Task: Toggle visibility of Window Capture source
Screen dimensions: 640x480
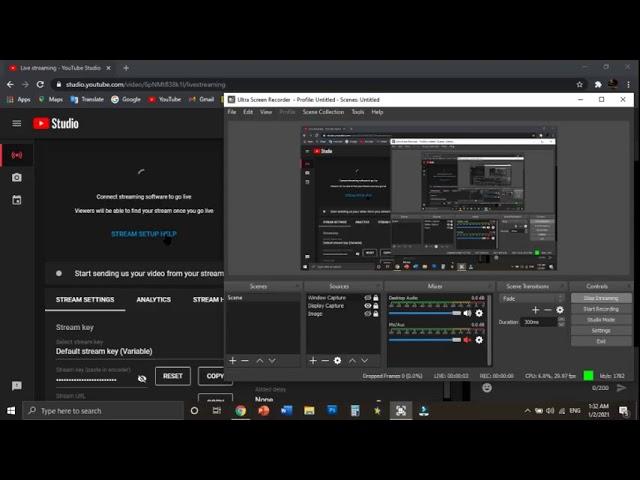Action: pos(368,298)
